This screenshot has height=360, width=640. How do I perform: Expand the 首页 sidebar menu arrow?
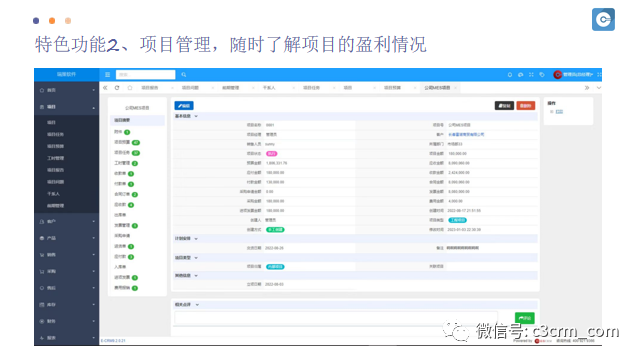pyautogui.click(x=93, y=90)
